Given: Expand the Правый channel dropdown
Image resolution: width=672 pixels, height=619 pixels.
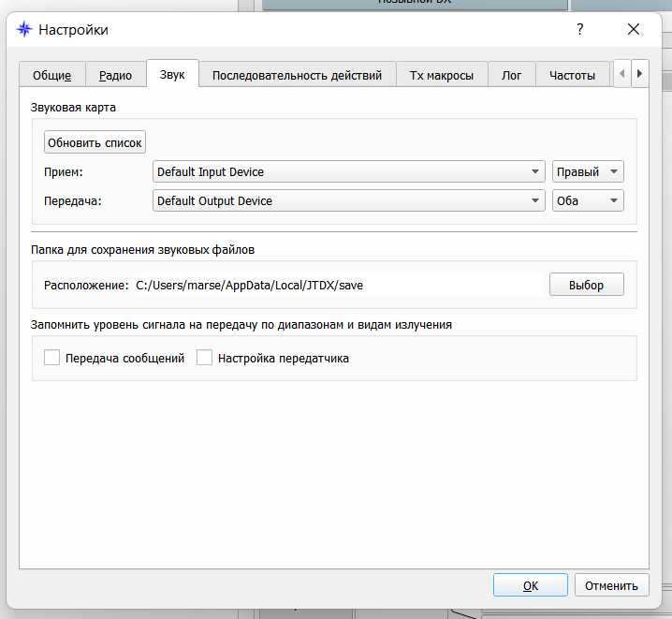Looking at the screenshot, I should click(x=588, y=172).
